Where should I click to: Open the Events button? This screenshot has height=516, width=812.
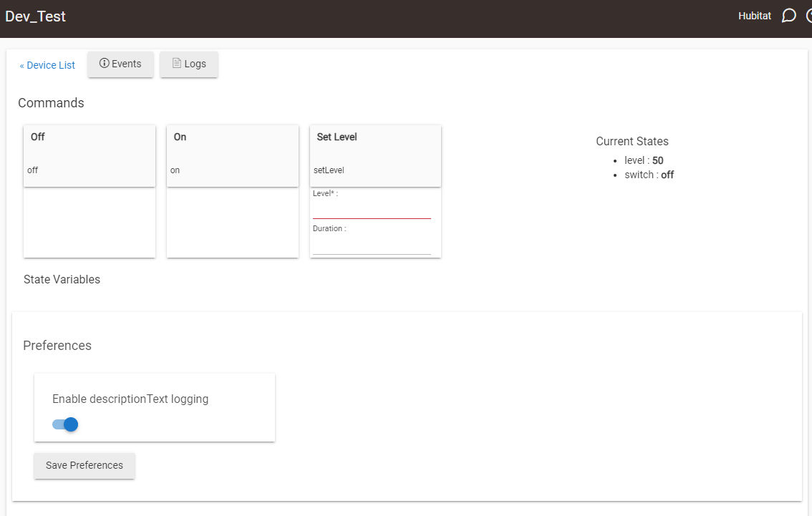click(x=120, y=64)
